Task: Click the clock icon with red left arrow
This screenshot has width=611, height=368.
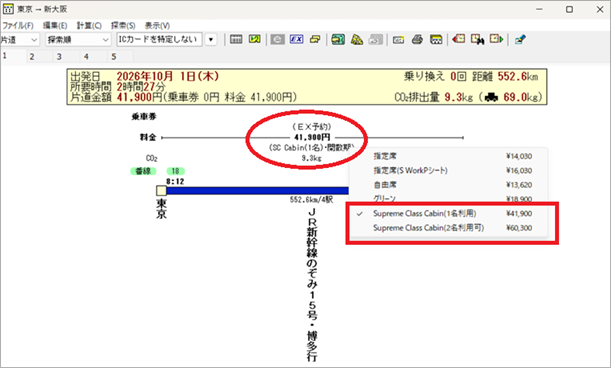Action: (x=459, y=39)
